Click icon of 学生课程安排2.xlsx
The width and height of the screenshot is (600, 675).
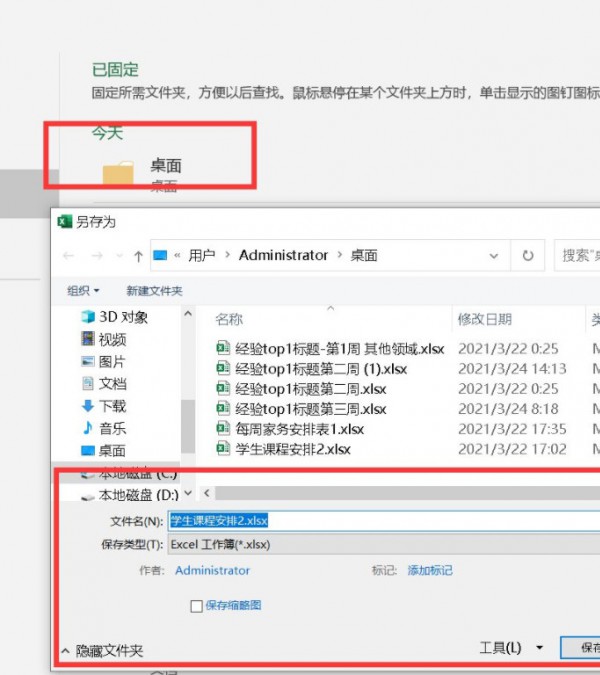pyautogui.click(x=223, y=449)
